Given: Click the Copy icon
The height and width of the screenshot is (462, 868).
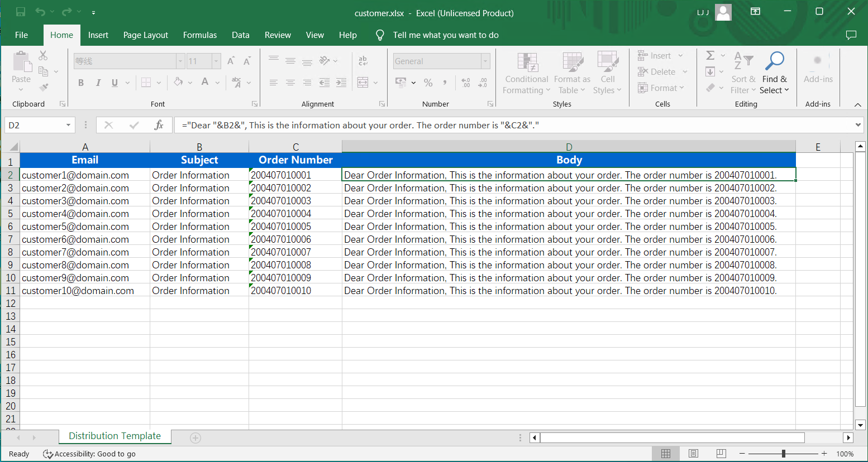Looking at the screenshot, I should (43, 71).
